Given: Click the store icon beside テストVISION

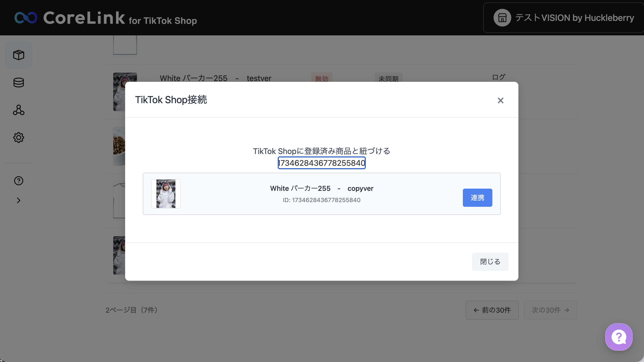Looking at the screenshot, I should pyautogui.click(x=502, y=18).
